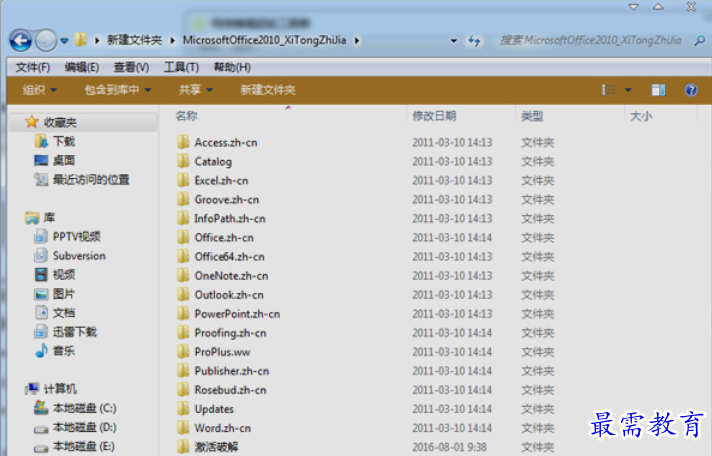Toggle the preview pane icon
The width and height of the screenshot is (712, 456).
tap(658, 90)
